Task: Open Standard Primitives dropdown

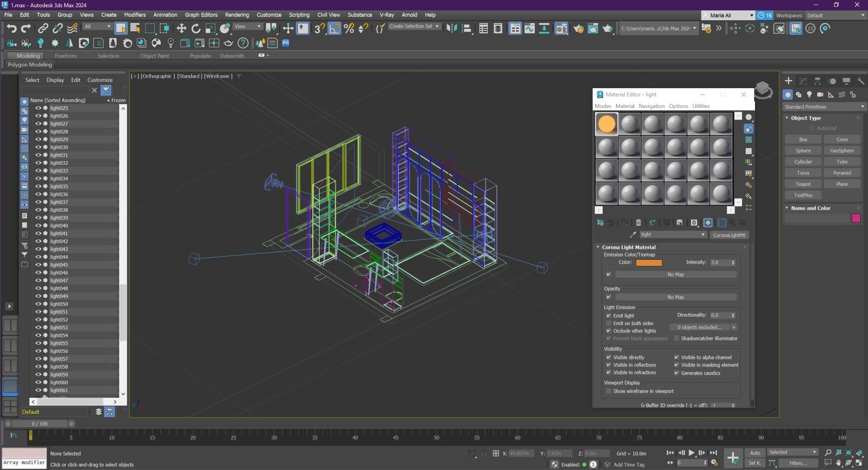Action: [x=824, y=107]
